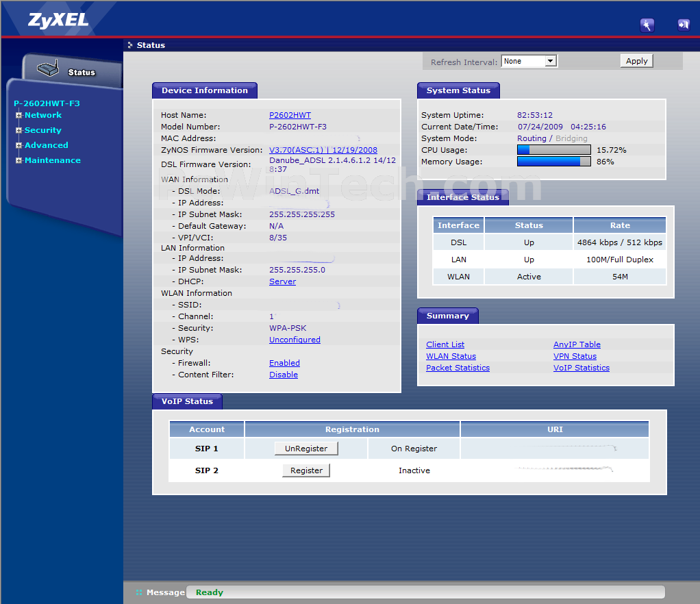Click the Routing system mode link
This screenshot has height=604, width=700.
pos(532,138)
